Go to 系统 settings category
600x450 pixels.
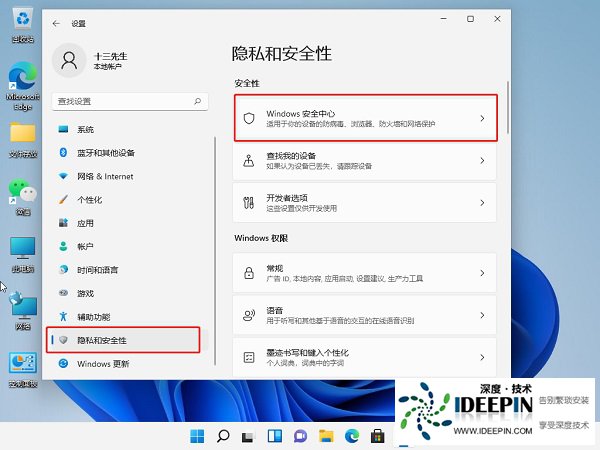click(130, 129)
